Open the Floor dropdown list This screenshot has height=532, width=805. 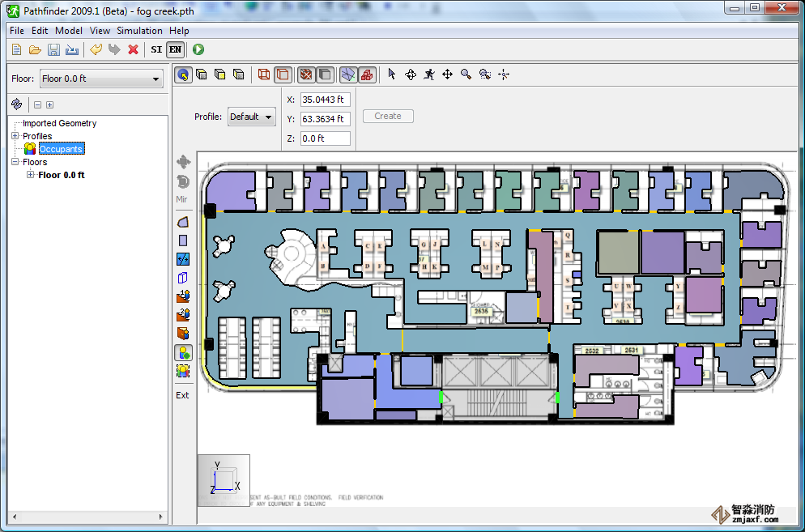pos(101,79)
